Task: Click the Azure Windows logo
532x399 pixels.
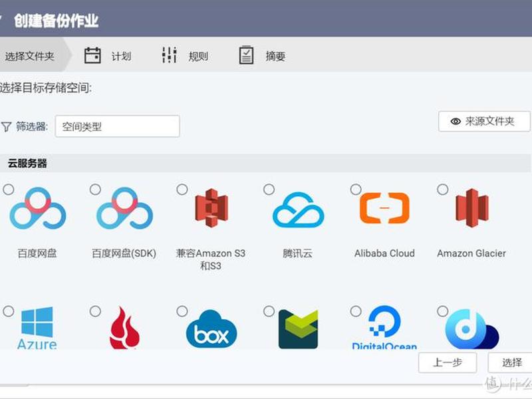Action: tap(37, 328)
